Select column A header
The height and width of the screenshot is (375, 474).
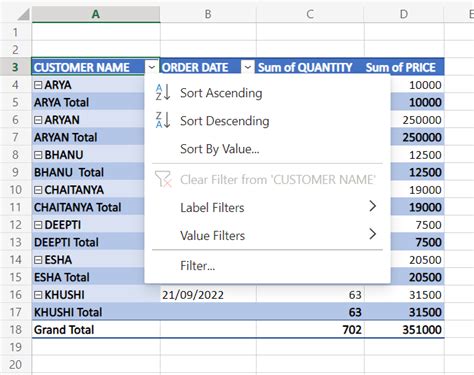click(x=96, y=14)
